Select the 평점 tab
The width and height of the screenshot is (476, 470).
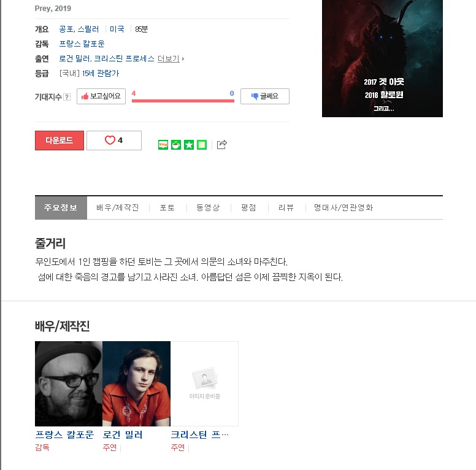tap(248, 207)
